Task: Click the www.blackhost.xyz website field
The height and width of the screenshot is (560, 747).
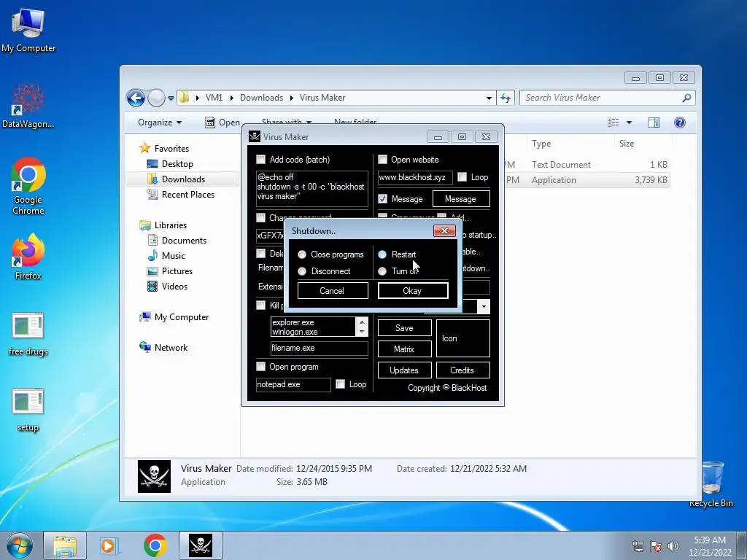Action: (x=415, y=177)
